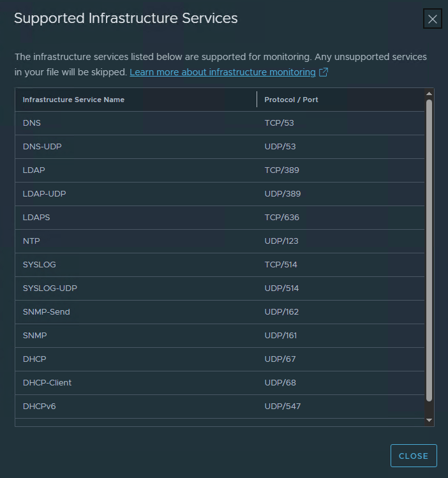This screenshot has width=448, height=478.
Task: Select the DNS-UDP row
Action: point(42,147)
